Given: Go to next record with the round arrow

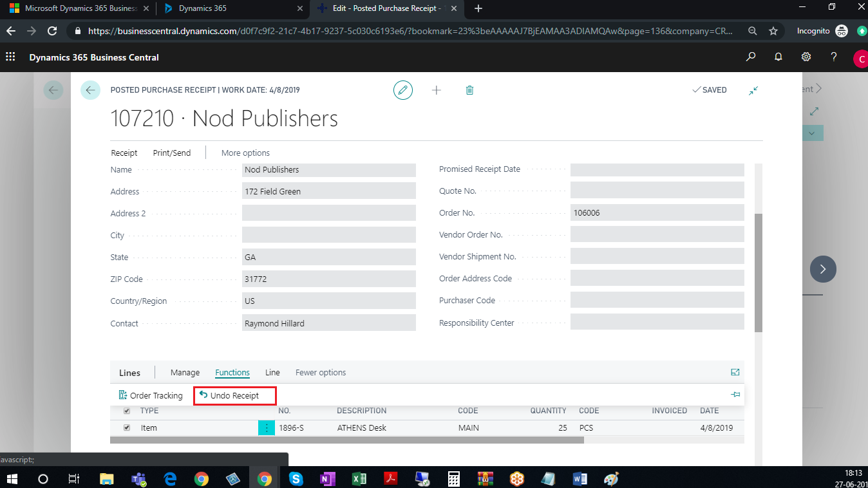Looking at the screenshot, I should (x=823, y=269).
